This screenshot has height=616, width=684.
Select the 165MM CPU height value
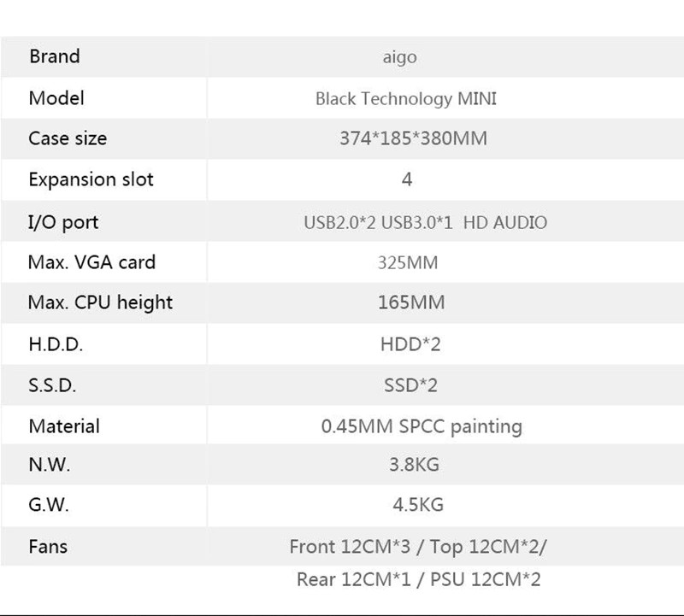[x=410, y=302]
